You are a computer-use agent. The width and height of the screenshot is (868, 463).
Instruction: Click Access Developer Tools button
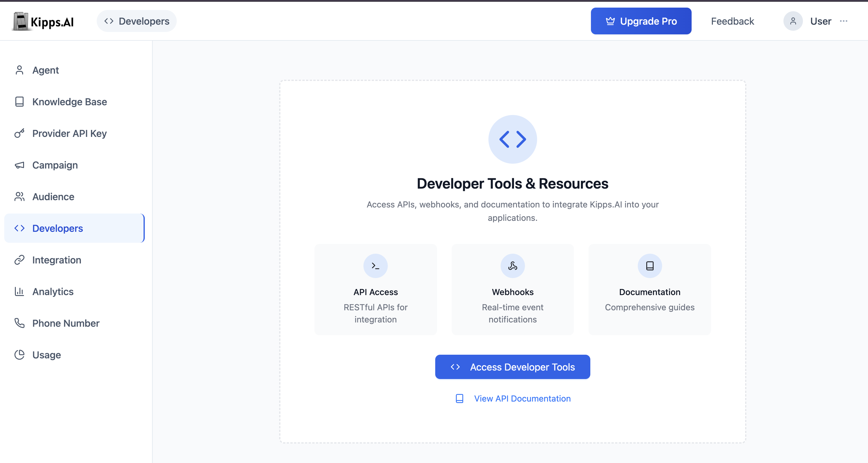[x=512, y=367]
